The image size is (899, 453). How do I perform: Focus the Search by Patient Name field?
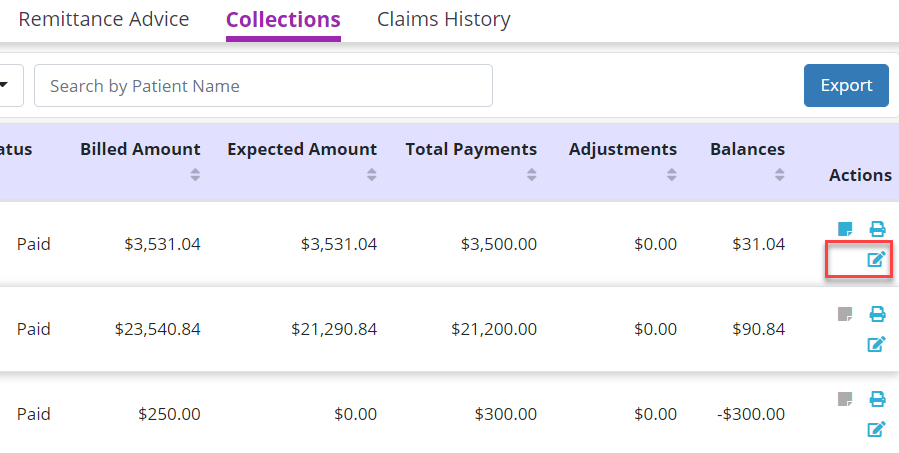[263, 86]
